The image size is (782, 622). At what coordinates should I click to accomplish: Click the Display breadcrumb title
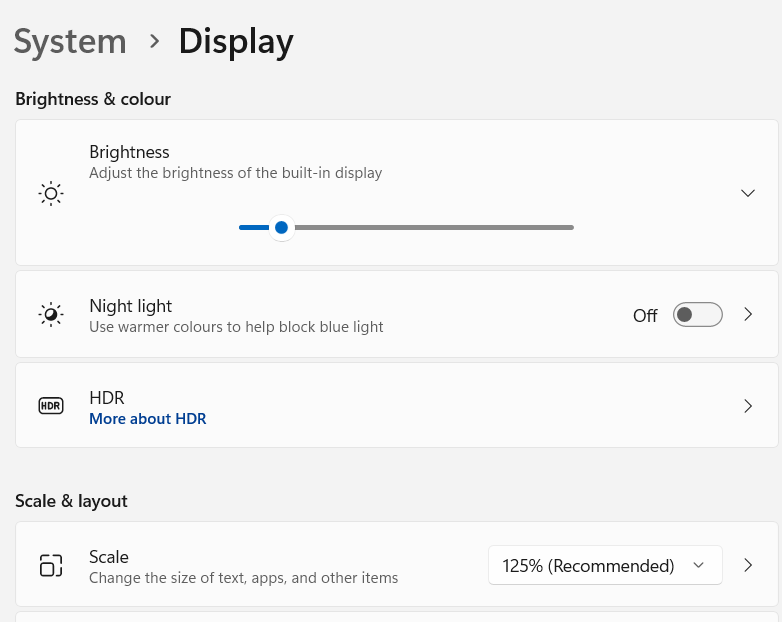point(236,42)
